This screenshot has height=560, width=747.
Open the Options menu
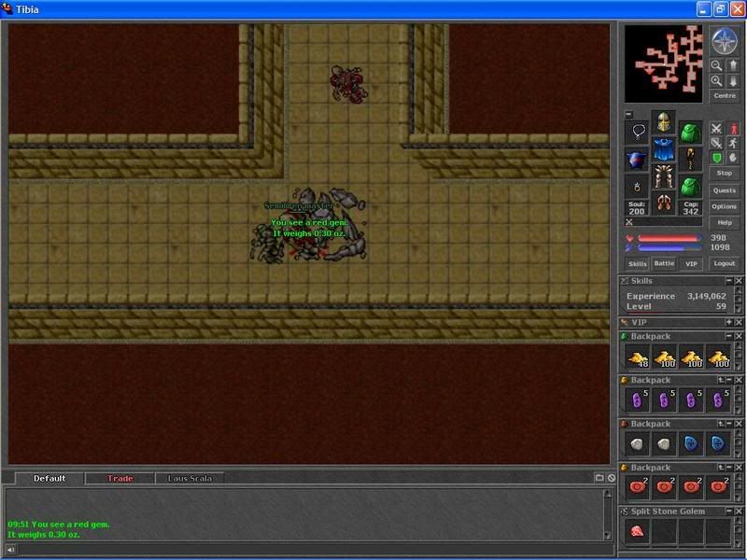click(x=725, y=206)
